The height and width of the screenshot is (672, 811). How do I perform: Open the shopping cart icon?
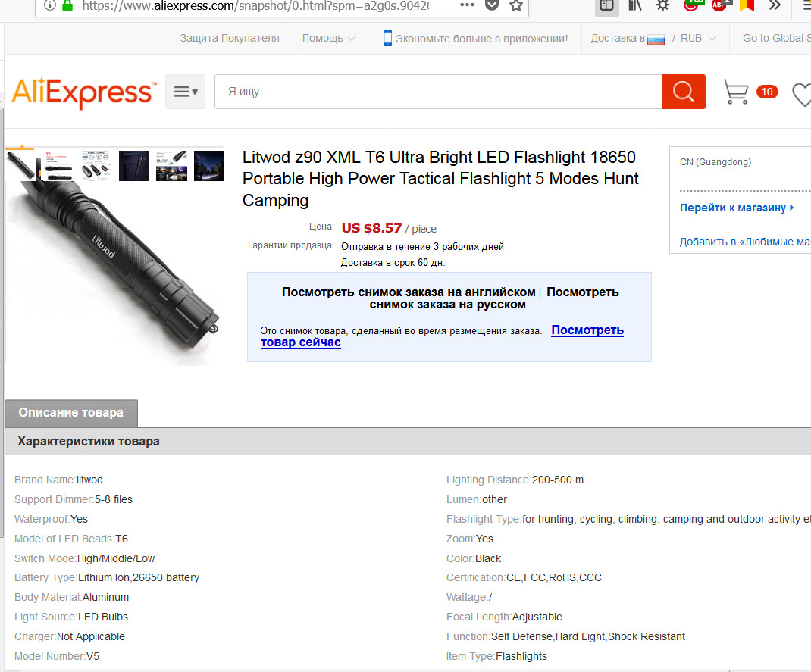tap(736, 92)
